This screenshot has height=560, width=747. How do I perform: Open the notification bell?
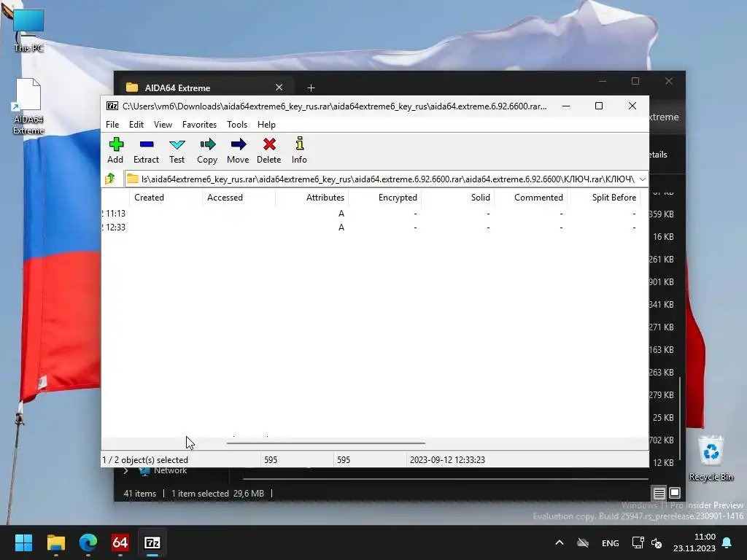(x=727, y=542)
